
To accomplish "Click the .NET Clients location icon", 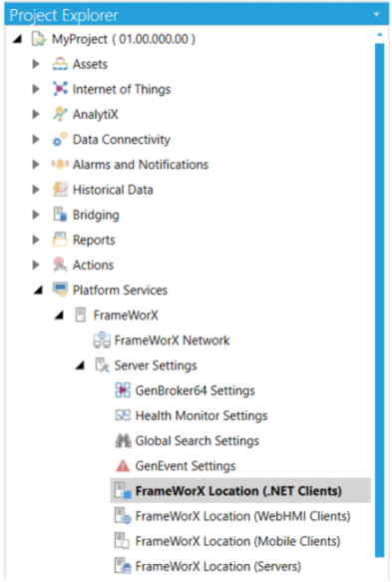I will click(123, 491).
